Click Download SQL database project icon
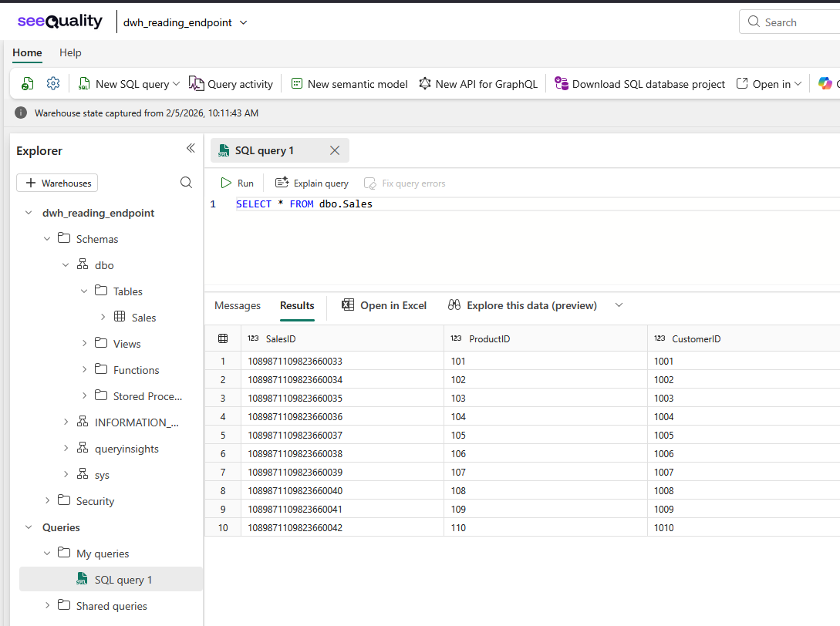Screen dimensions: 840x626 pos(562,84)
